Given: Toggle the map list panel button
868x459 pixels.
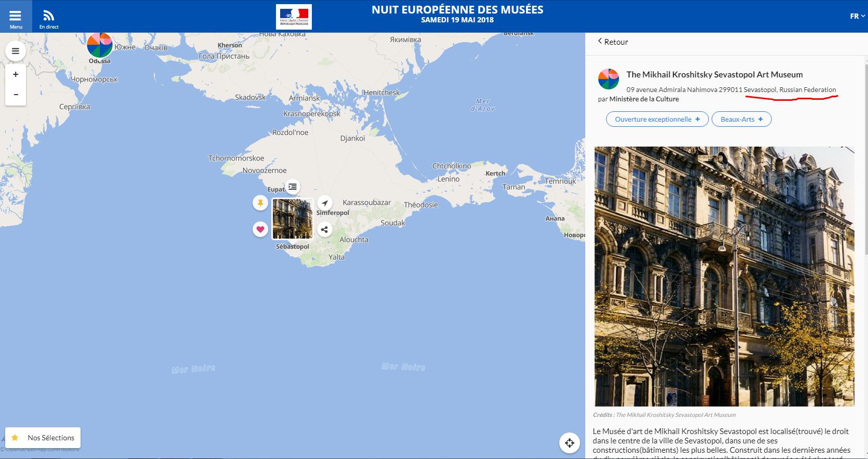Looking at the screenshot, I should coord(16,51).
